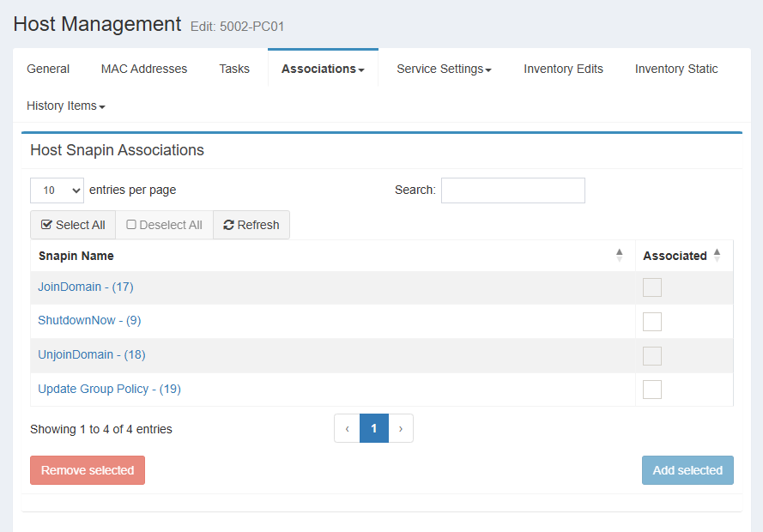Sort by Snapin Name column arrows
Screen dimensions: 763x532
(x=619, y=256)
